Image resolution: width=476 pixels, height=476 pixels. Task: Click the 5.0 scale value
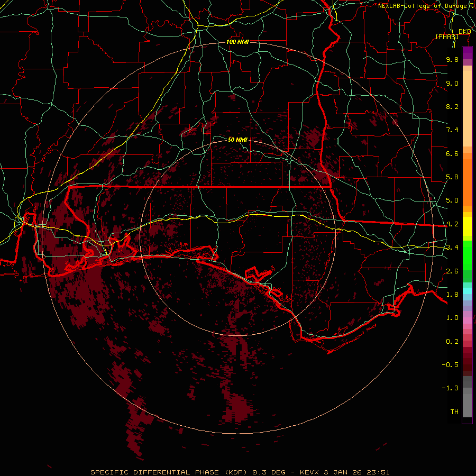coord(452,200)
